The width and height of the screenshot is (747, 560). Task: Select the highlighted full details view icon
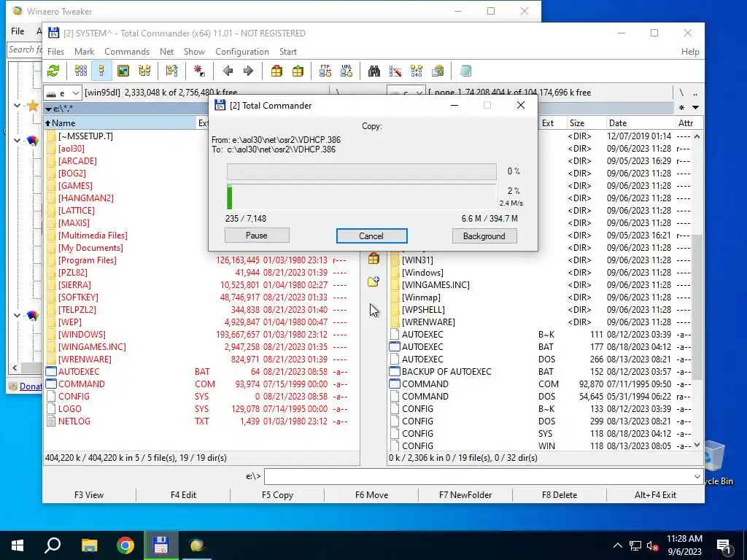[x=101, y=71]
